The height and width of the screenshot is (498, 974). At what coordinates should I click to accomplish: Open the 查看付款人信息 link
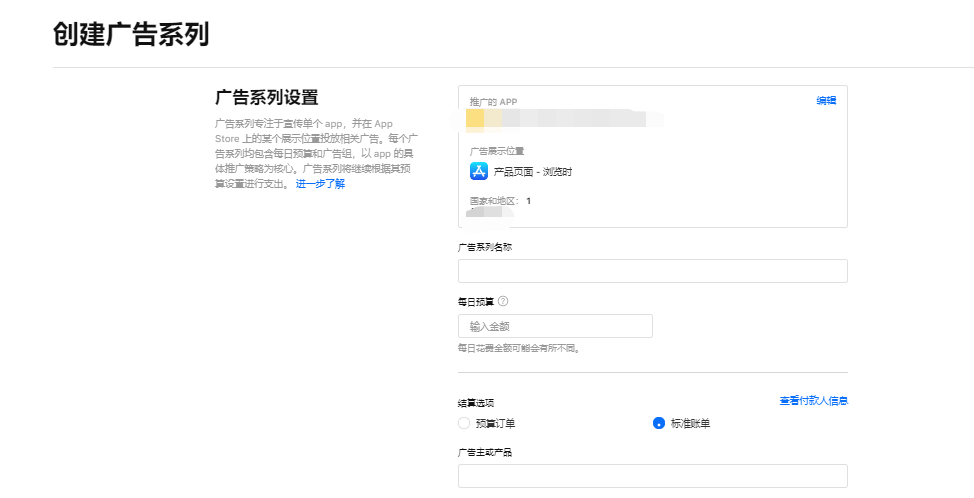tap(813, 401)
